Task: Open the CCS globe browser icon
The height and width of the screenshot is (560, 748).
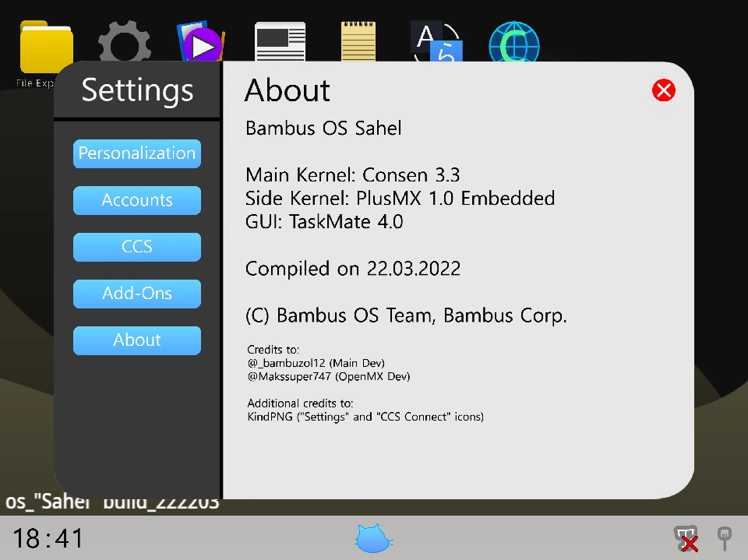Action: [x=514, y=43]
